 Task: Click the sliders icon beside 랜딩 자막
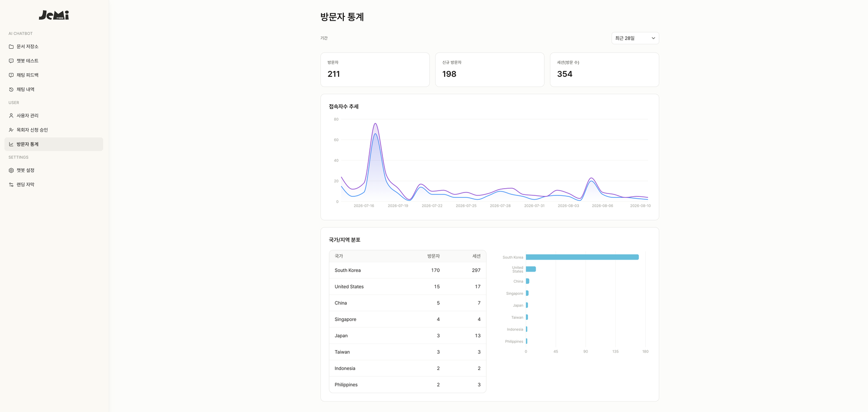(11, 185)
